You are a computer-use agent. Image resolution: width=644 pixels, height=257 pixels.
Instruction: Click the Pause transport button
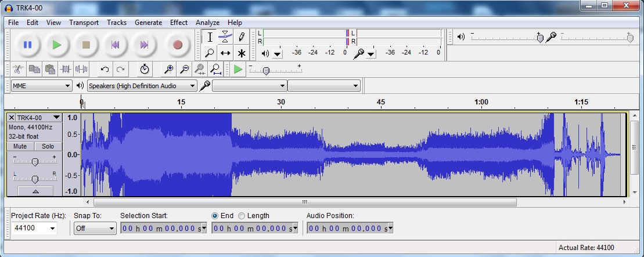coord(27,45)
